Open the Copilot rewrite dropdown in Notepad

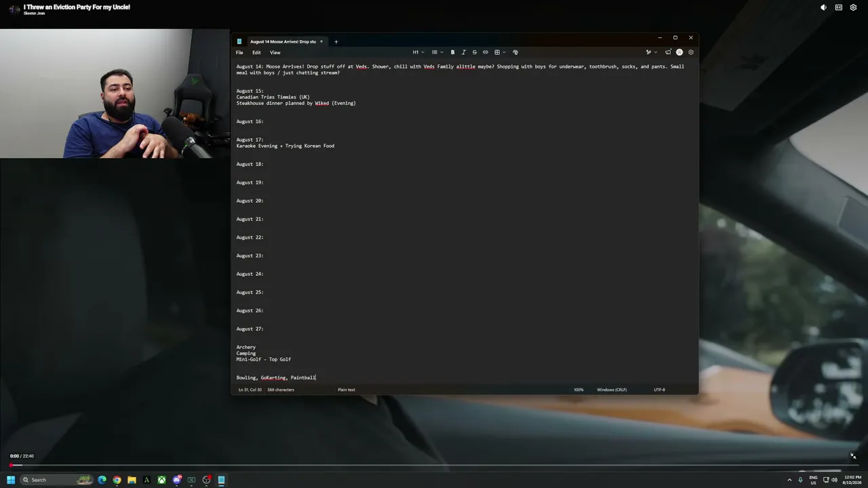pos(652,52)
